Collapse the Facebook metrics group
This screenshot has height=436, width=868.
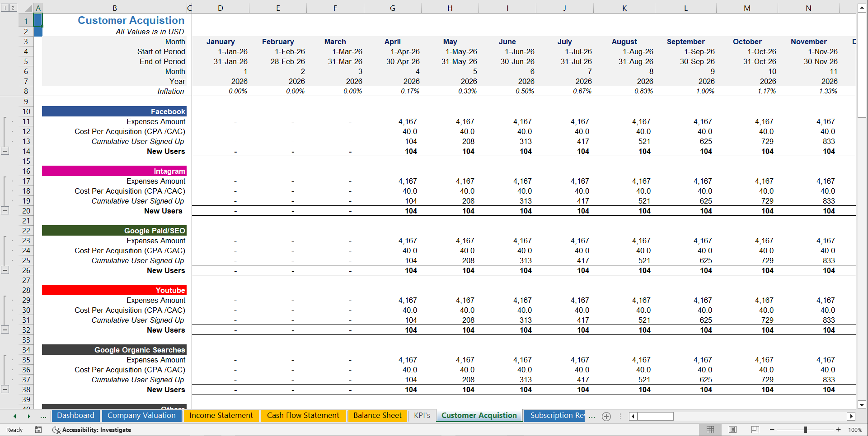click(x=5, y=151)
